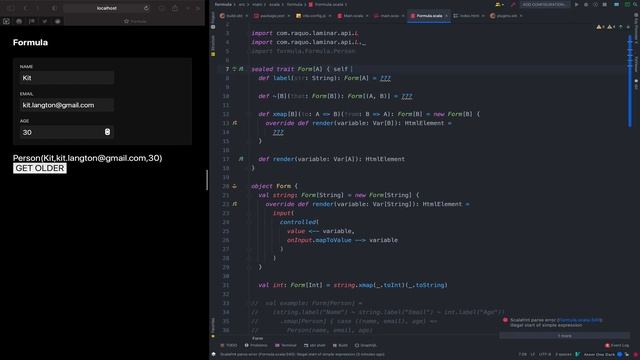Screen dimensions: 640x360
Task: Click cursor position 7:36 in status bar
Action: pyautogui.click(x=522, y=354)
